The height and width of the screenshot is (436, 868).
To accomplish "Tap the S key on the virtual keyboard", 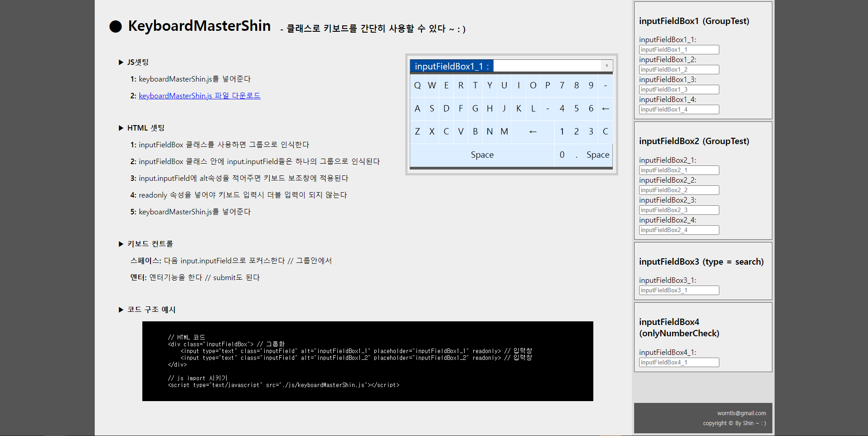I will [x=432, y=108].
